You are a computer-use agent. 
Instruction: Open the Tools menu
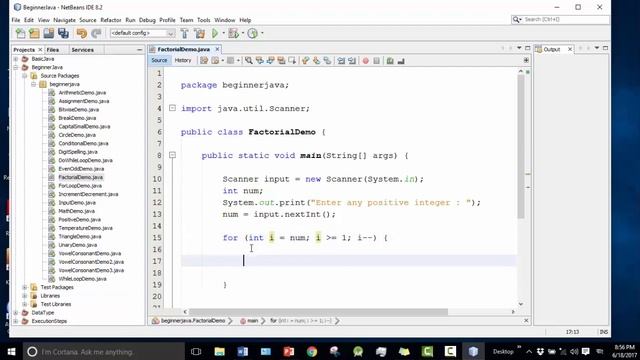tap(204, 20)
